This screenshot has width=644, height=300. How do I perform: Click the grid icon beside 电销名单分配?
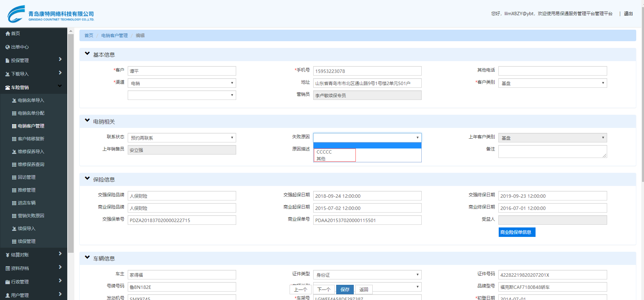(14, 113)
